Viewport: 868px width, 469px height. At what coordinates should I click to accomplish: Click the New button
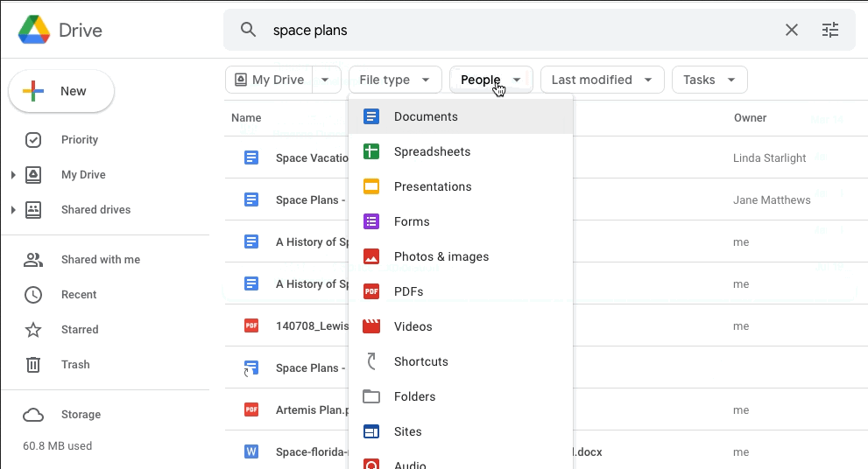pyautogui.click(x=61, y=91)
